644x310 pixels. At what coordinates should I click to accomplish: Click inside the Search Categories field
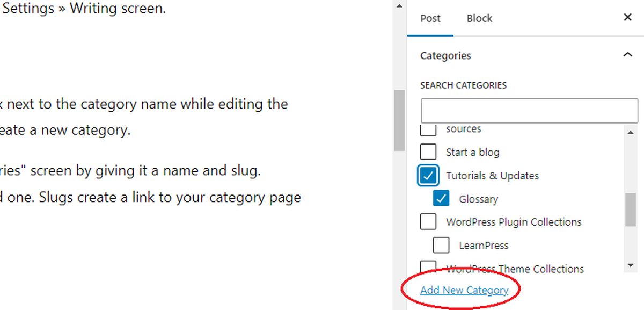(529, 110)
